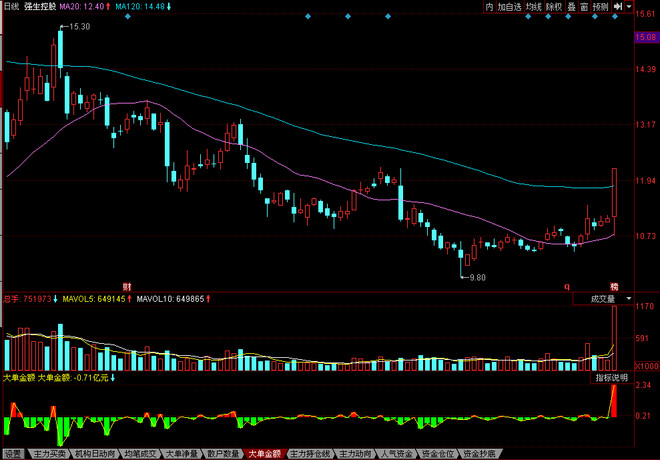Click the stock name 强生控股
This screenshot has width=660, height=460.
point(40,6)
